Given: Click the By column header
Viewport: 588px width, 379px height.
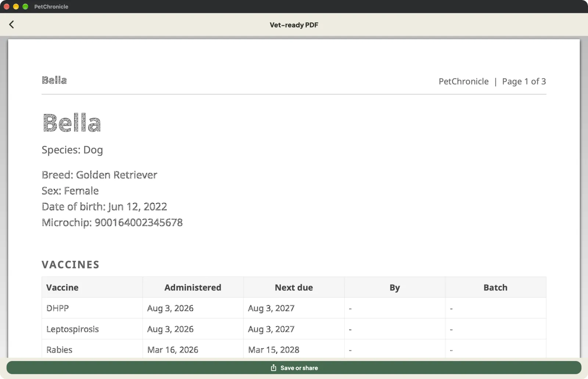Looking at the screenshot, I should pyautogui.click(x=395, y=288).
